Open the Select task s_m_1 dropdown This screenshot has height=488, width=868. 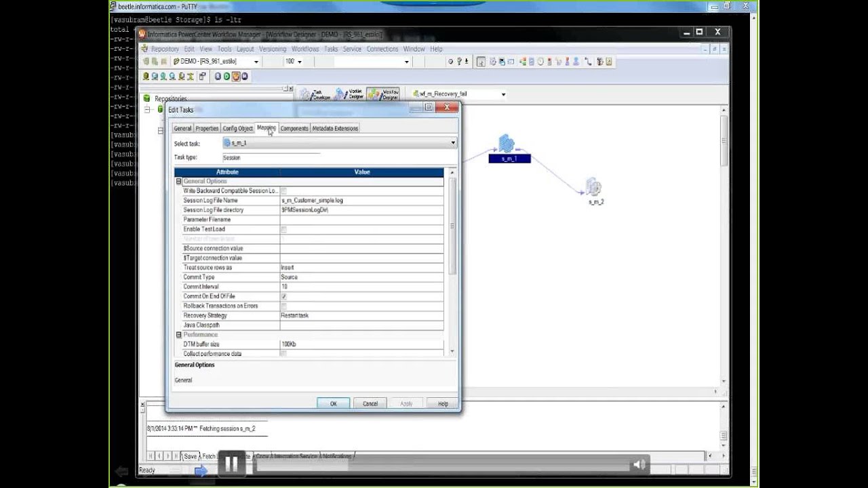coord(452,143)
